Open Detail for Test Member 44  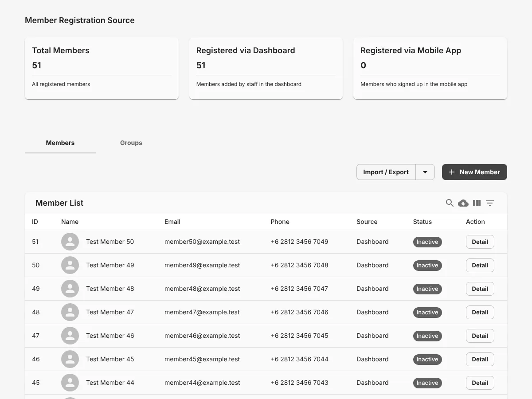[480, 383]
